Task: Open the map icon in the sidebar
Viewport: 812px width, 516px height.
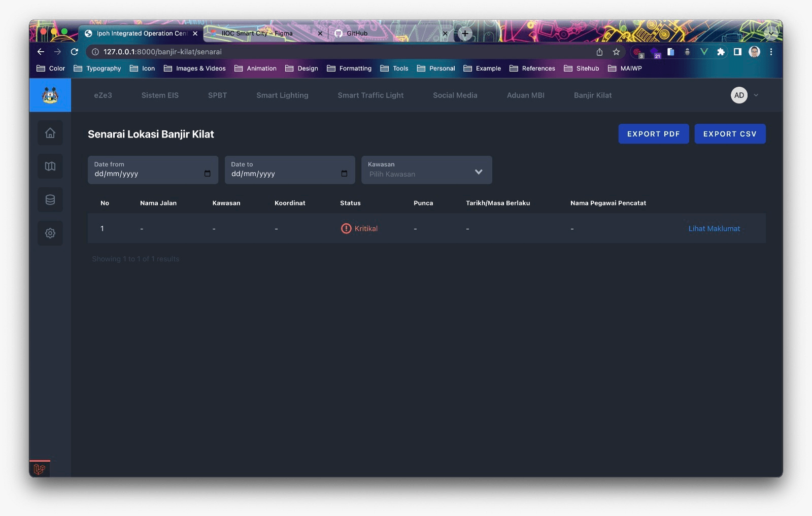Action: tap(50, 166)
